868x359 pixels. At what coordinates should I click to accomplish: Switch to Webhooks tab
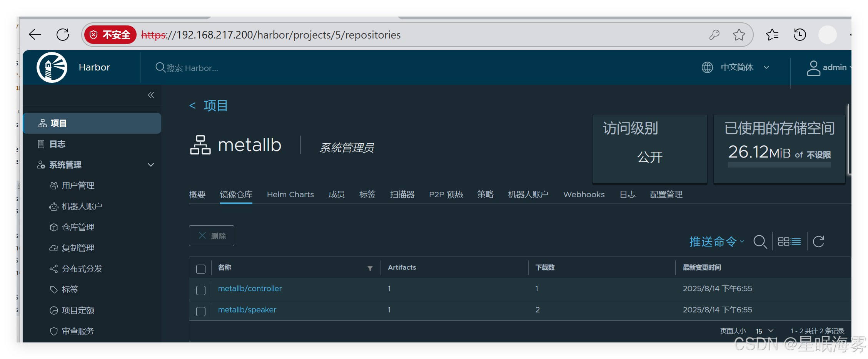pyautogui.click(x=584, y=195)
